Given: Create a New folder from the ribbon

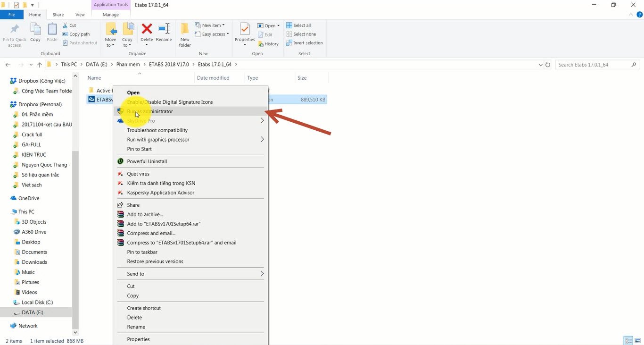Looking at the screenshot, I should 185,35.
